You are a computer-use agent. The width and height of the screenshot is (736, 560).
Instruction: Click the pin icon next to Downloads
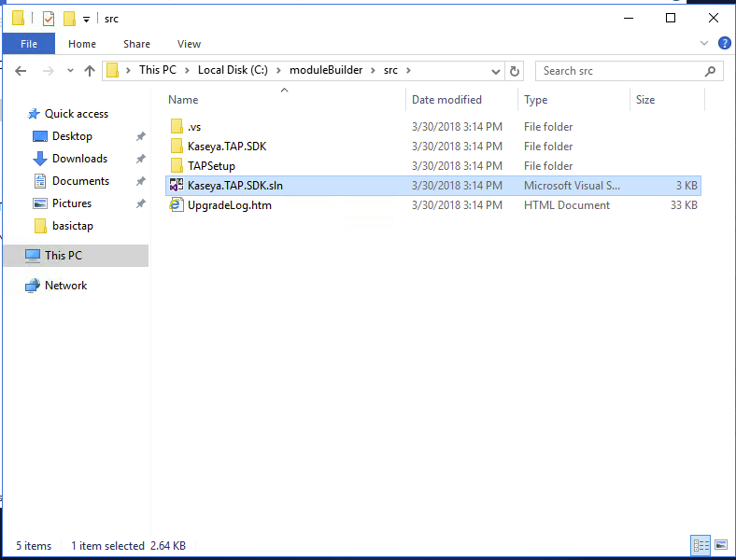(140, 159)
